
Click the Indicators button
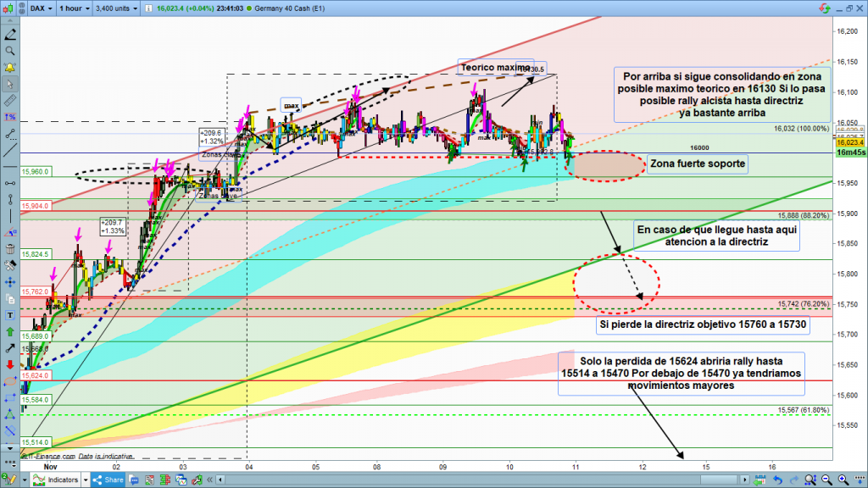click(x=59, y=480)
